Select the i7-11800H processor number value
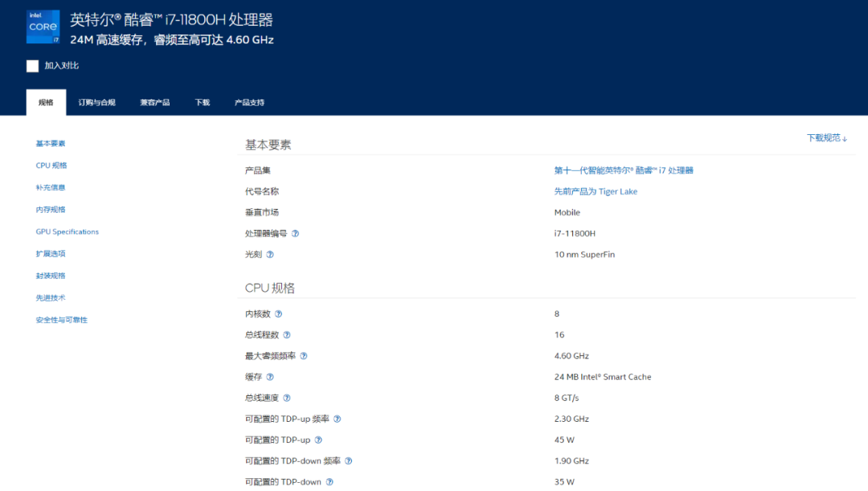 pyautogui.click(x=575, y=234)
